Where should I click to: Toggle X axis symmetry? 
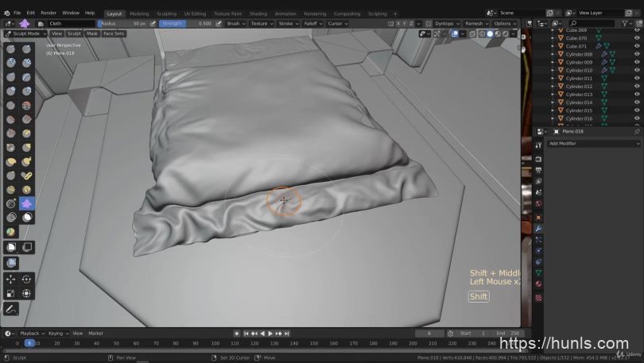pos(398,24)
